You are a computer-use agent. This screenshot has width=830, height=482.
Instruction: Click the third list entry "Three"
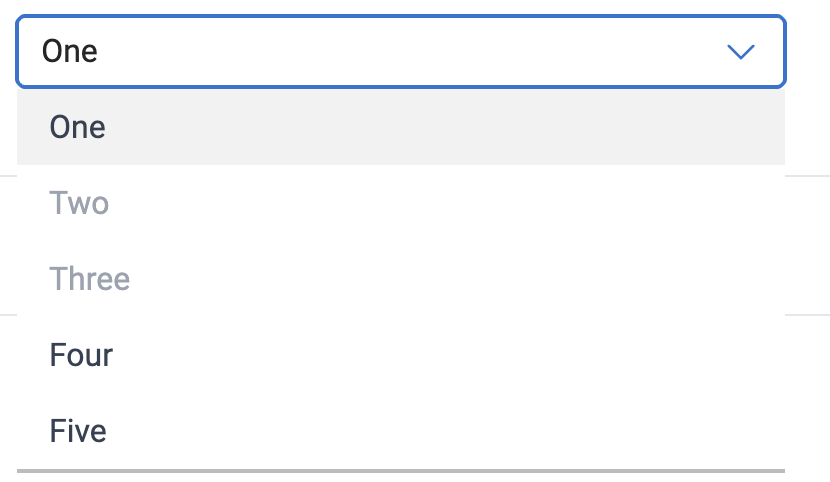click(x=90, y=279)
